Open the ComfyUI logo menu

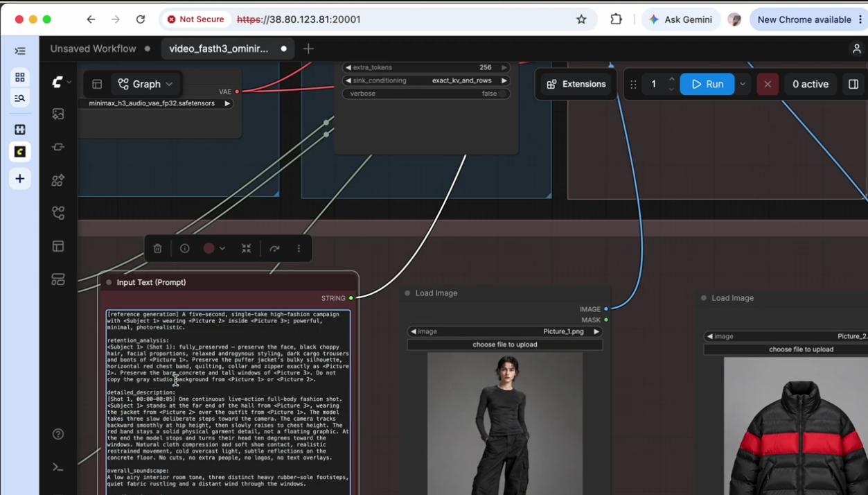point(61,82)
